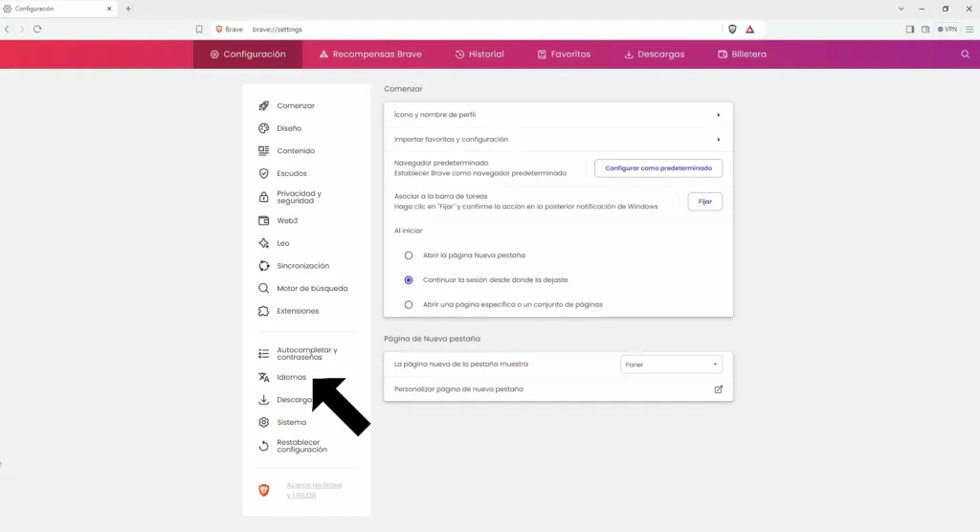Screen dimensions: 980x532
Task: Click the download icon in the sidebar
Action: click(x=264, y=399)
